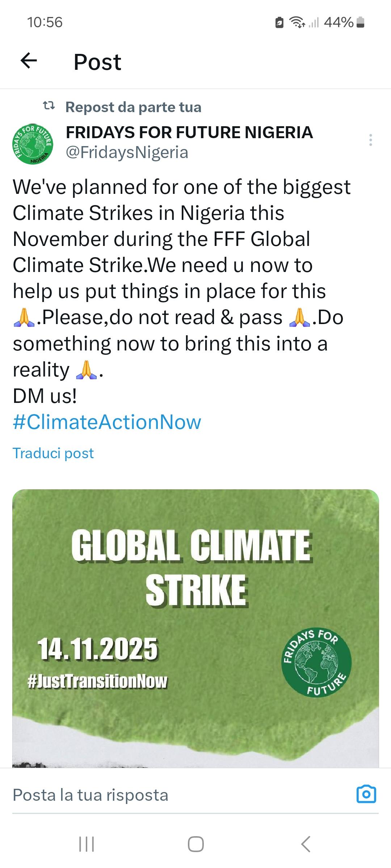
Task: Open the camera icon in reply bar
Action: [x=366, y=795]
